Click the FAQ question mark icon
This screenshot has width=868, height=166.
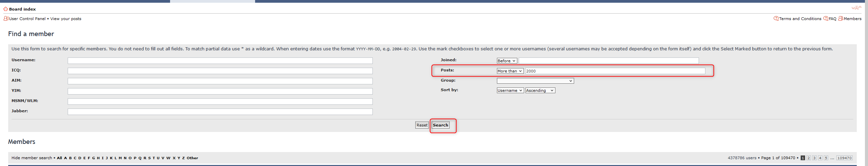[825, 18]
